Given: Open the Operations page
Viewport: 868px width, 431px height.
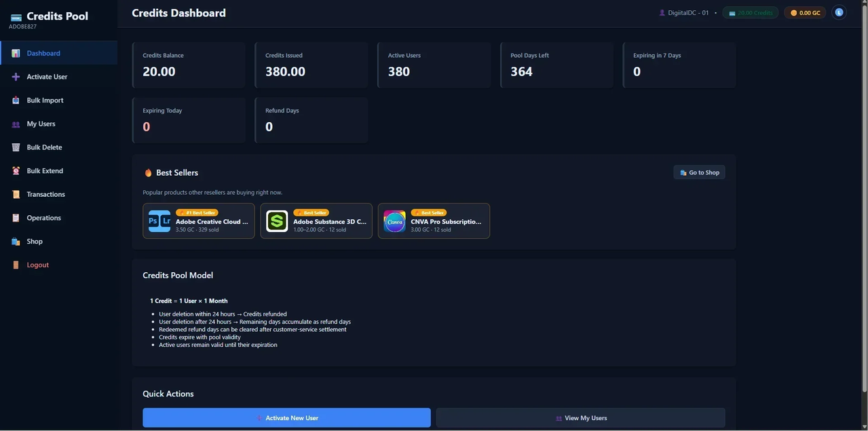Looking at the screenshot, I should click(x=58, y=218).
